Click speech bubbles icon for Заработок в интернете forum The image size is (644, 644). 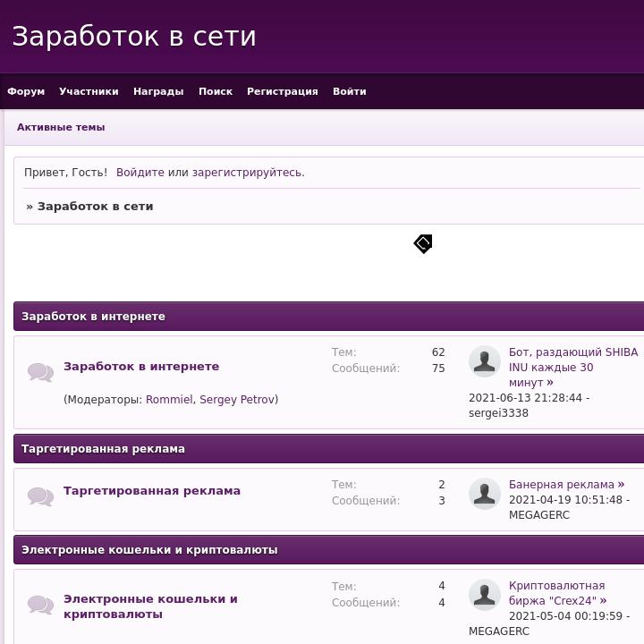pyautogui.click(x=40, y=372)
